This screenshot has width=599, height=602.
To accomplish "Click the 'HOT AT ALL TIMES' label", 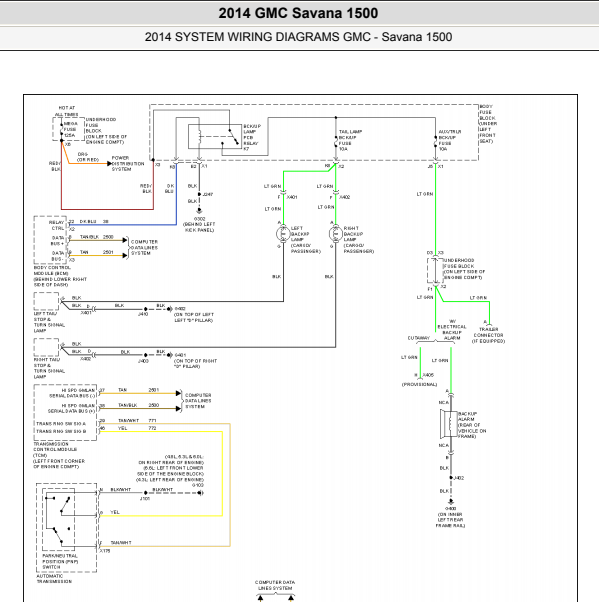I will (x=66, y=111).
